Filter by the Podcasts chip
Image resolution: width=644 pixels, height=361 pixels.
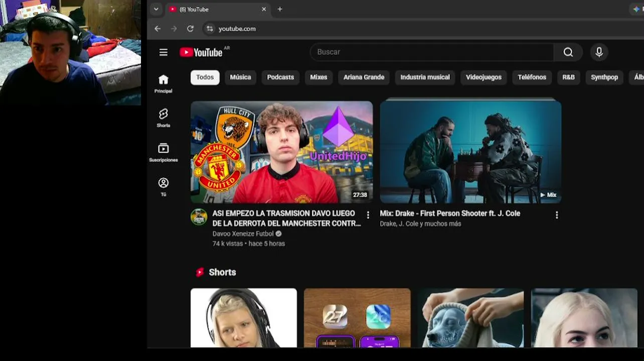pos(280,77)
